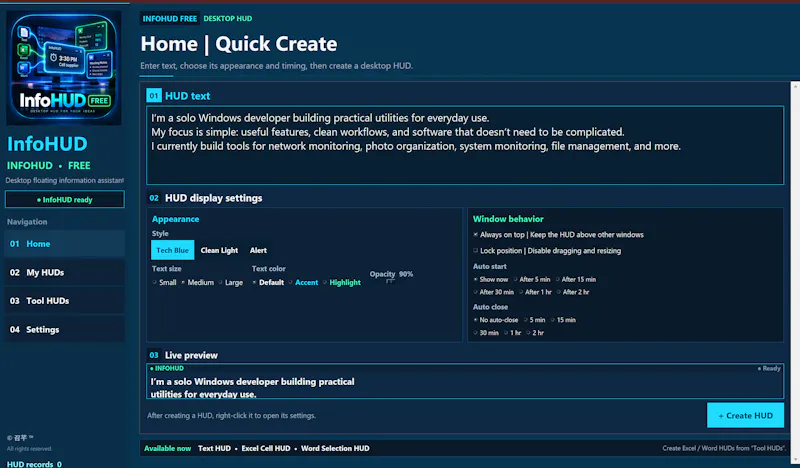
Task: Click the Available now footer label
Action: click(x=167, y=448)
